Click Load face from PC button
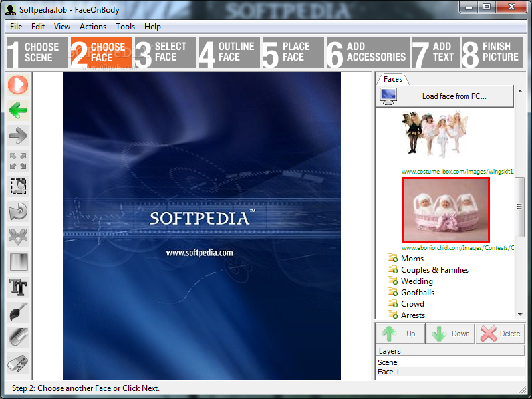The width and height of the screenshot is (532, 399). tap(445, 96)
